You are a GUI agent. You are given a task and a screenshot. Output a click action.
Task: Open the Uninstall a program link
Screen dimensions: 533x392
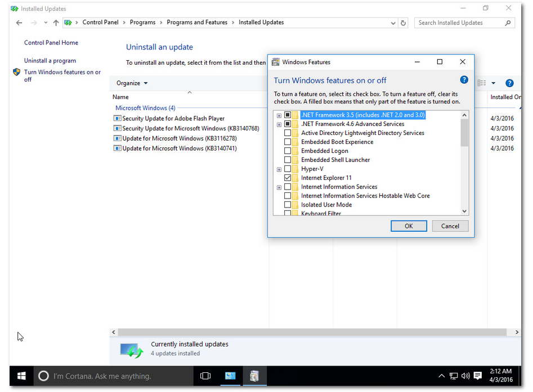(50, 61)
